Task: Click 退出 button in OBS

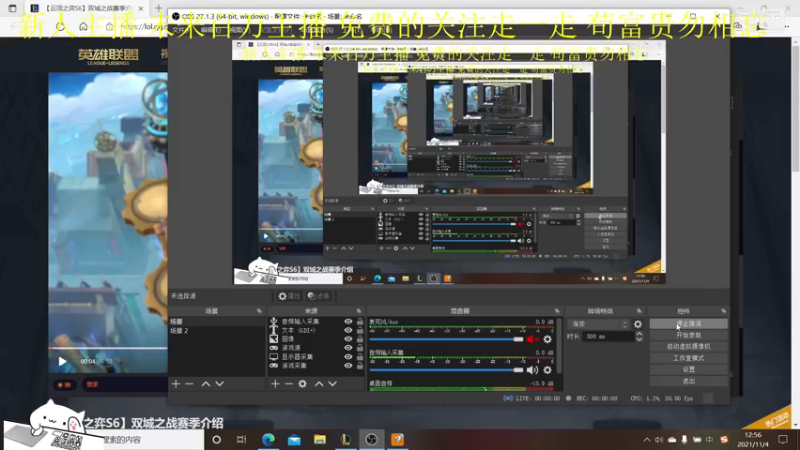Action: pos(688,381)
